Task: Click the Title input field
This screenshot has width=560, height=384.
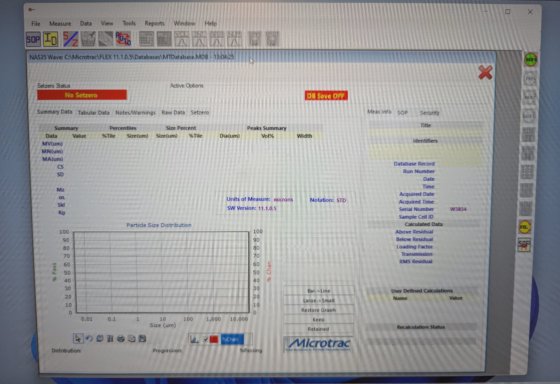Action: coord(426,133)
